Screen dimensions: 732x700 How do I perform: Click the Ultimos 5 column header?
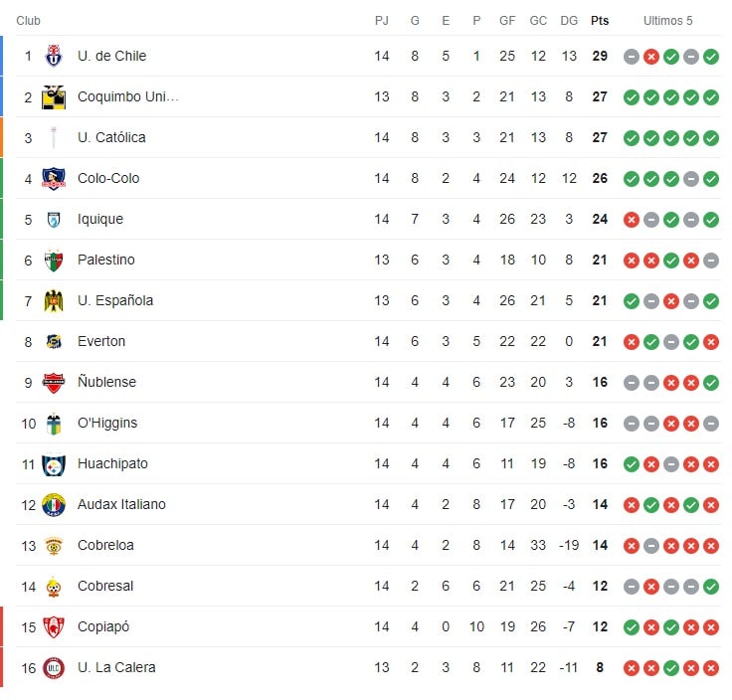tap(668, 21)
